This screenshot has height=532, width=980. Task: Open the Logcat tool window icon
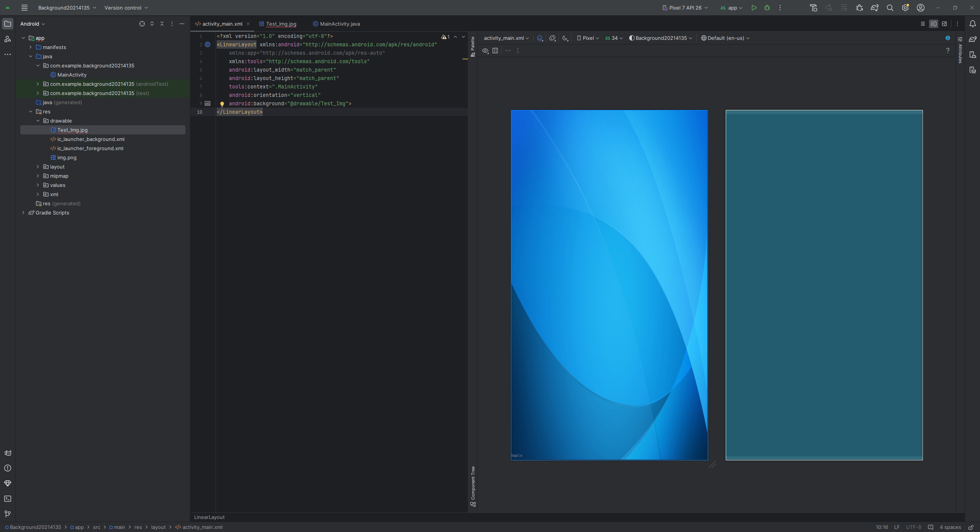[8, 453]
